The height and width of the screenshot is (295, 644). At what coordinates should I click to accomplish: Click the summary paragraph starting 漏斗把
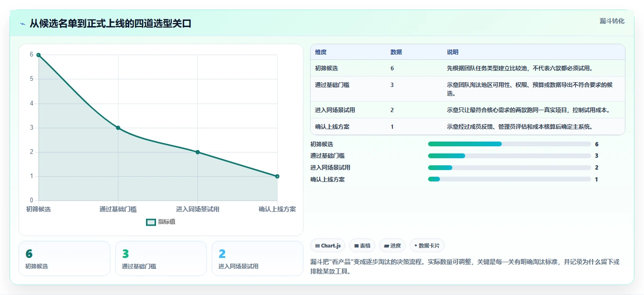(465, 267)
